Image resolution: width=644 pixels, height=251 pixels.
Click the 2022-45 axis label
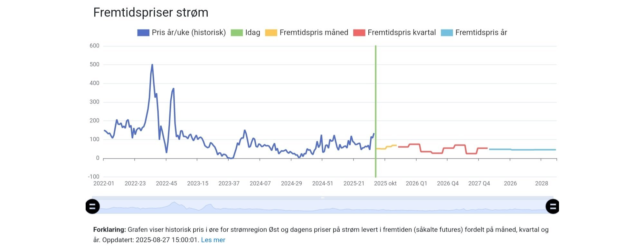166,184
